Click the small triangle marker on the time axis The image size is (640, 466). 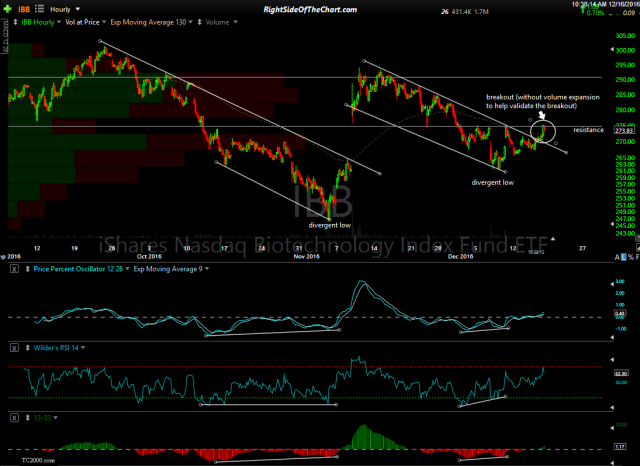coord(553,239)
